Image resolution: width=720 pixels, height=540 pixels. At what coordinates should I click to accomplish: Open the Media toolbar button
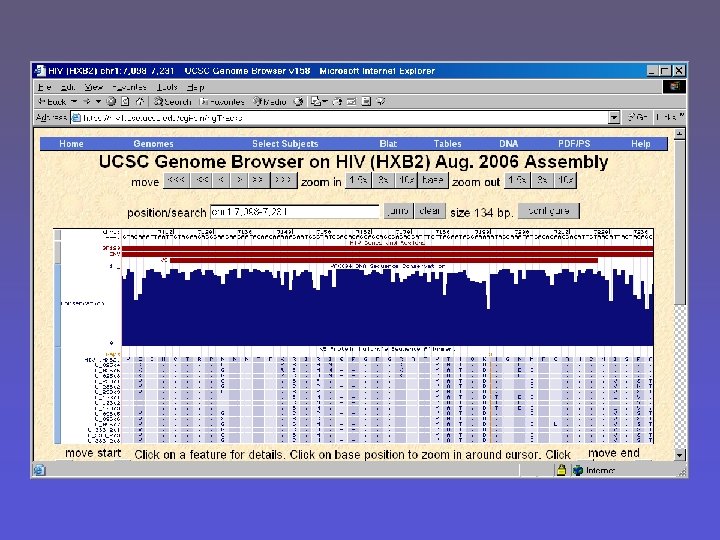pos(270,101)
